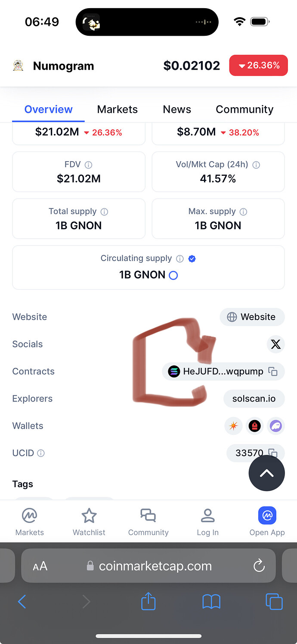
Task: Reload the page with refresh icon
Action: point(259,566)
